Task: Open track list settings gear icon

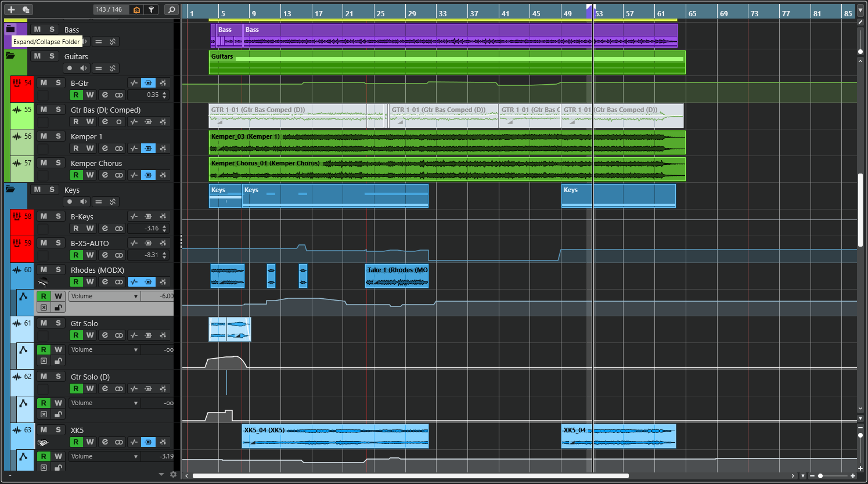Action: 173,475
